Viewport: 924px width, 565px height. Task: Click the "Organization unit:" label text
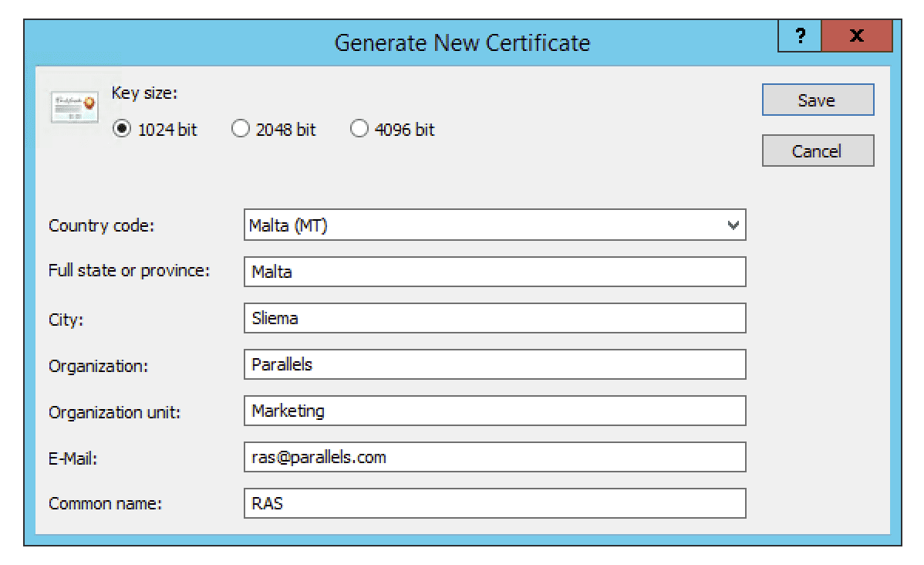pyautogui.click(x=114, y=411)
